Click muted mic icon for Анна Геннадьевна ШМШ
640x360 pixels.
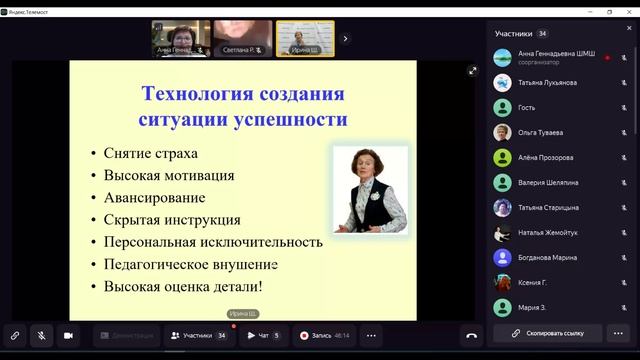624,58
